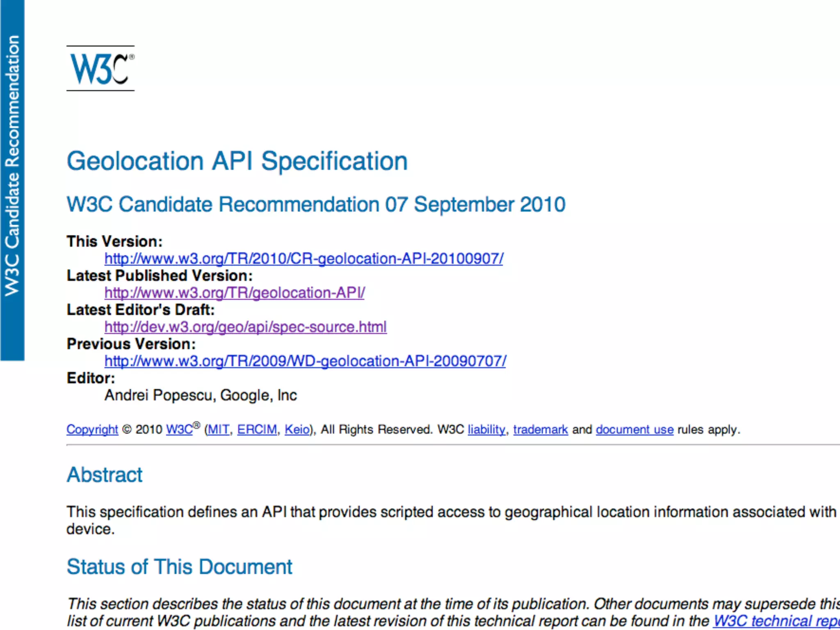Open the document use link
Viewport: 840px width, 630px height.
(635, 429)
